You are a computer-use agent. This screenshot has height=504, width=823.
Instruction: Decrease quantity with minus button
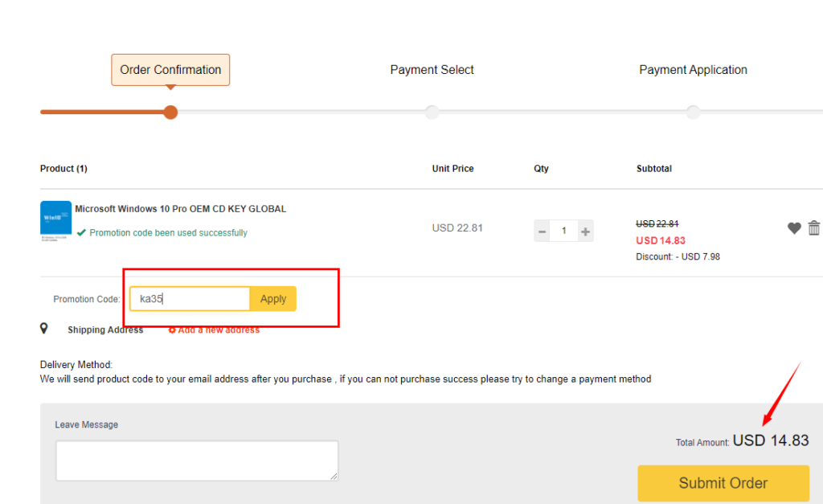tap(543, 231)
